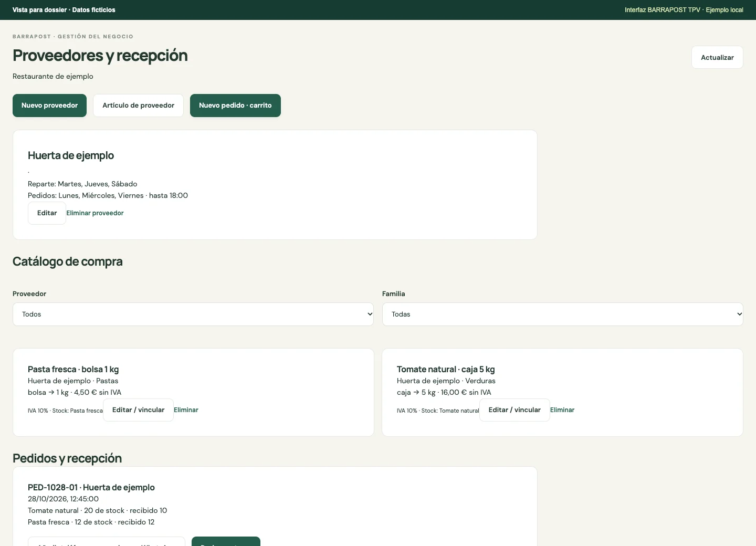Screen dimensions: 756x546
Task: Click the Proveedor field label
Action: coord(29,294)
